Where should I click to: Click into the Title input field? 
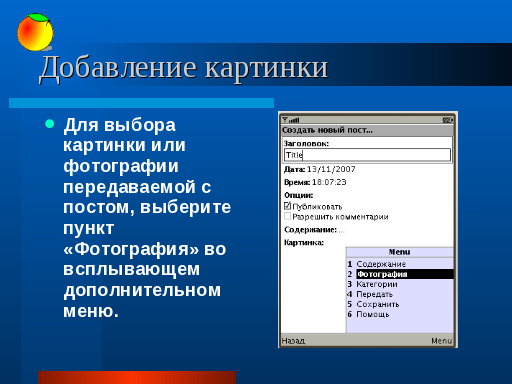point(367,155)
